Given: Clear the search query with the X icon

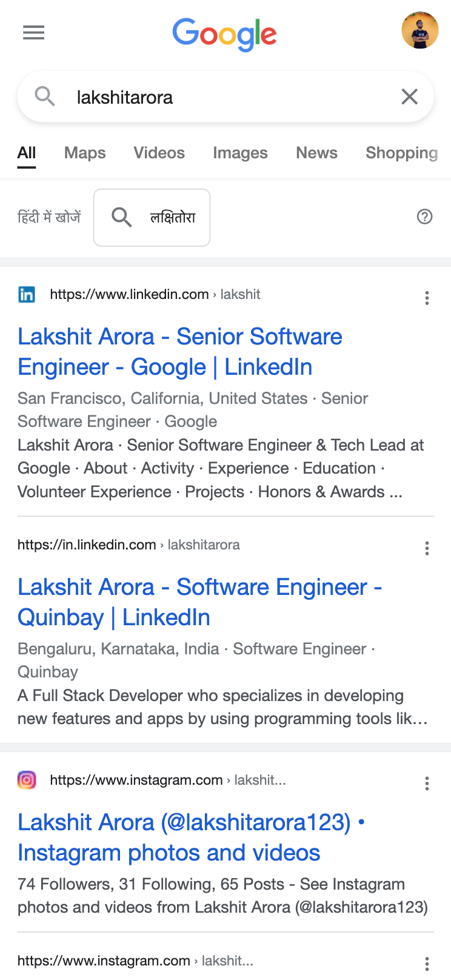Looking at the screenshot, I should click(410, 96).
